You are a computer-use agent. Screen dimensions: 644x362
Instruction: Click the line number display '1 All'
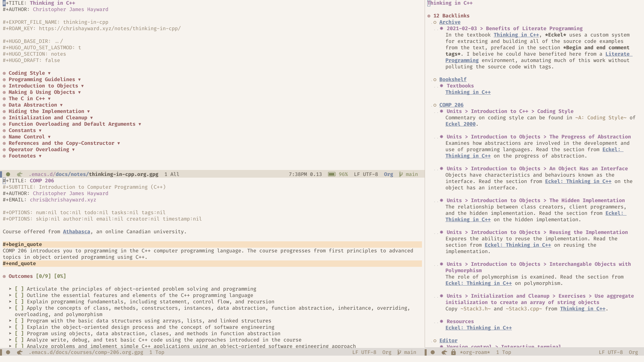click(172, 174)
